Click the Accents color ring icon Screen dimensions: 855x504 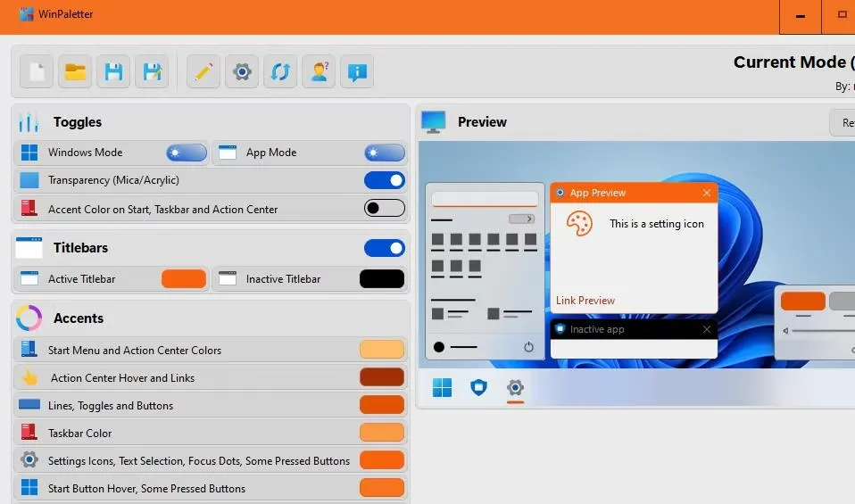[29, 318]
